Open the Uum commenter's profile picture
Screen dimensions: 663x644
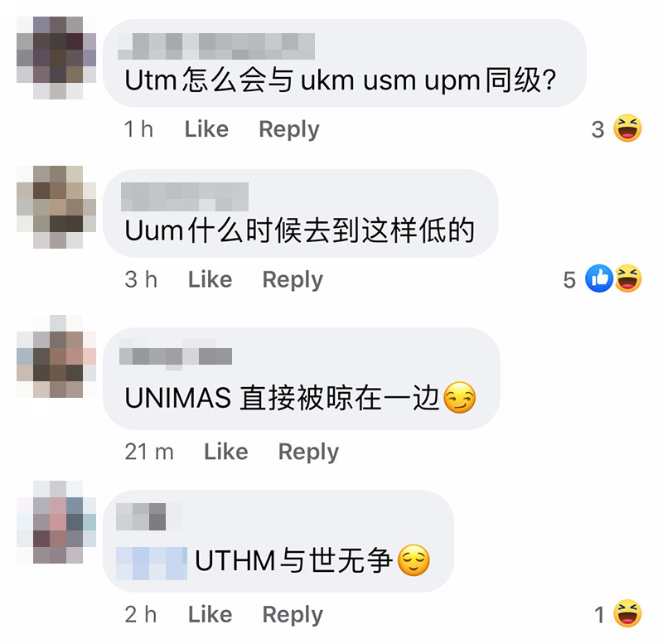[56, 207]
